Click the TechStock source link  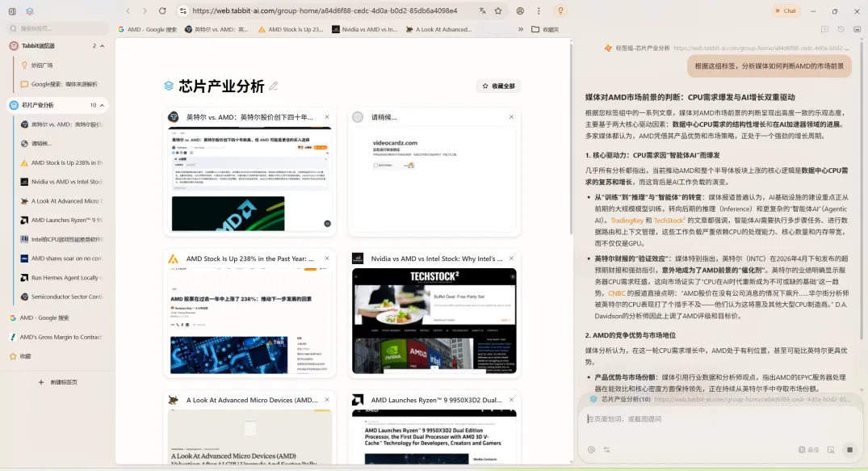point(669,221)
